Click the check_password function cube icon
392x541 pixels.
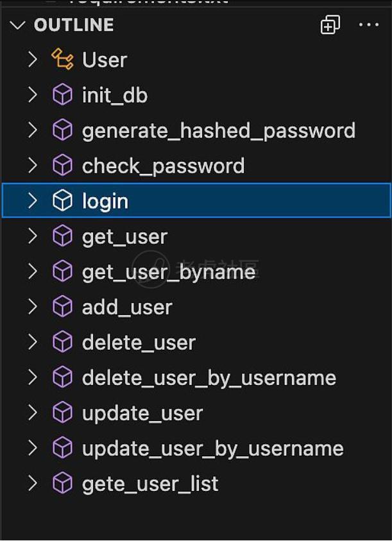62,166
